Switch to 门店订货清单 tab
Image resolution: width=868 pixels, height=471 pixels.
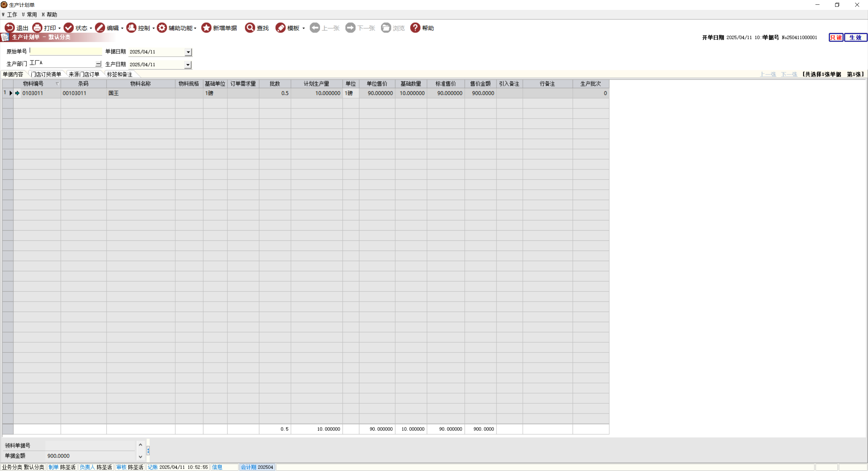coord(46,74)
